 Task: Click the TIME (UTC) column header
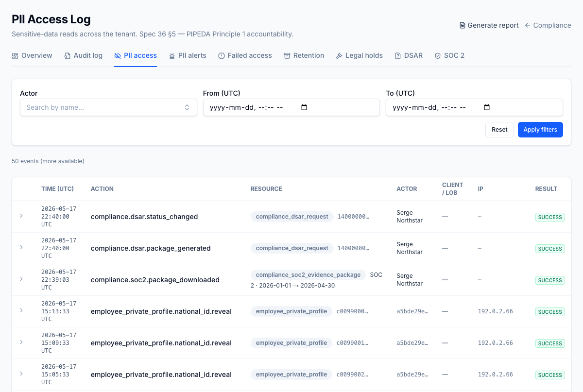click(x=57, y=189)
